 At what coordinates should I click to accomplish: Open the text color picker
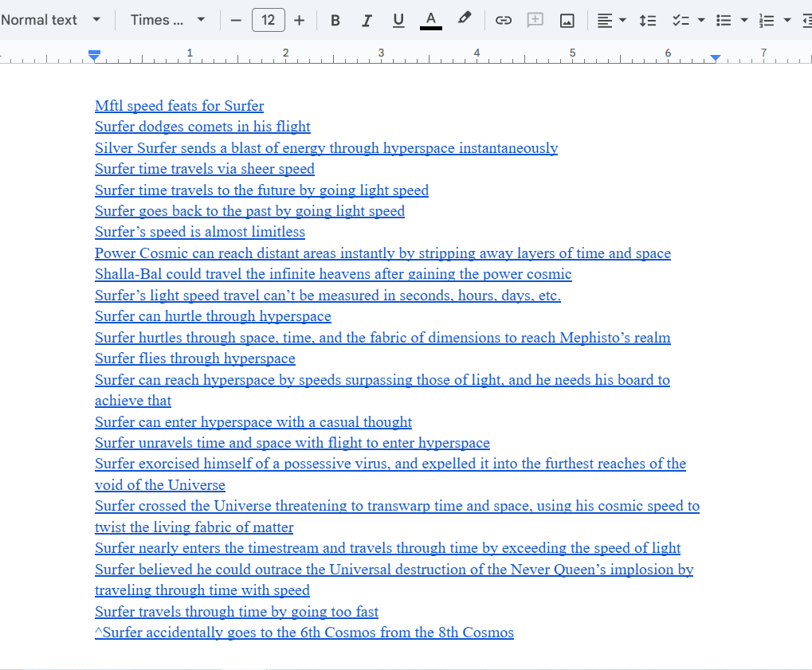tap(431, 20)
